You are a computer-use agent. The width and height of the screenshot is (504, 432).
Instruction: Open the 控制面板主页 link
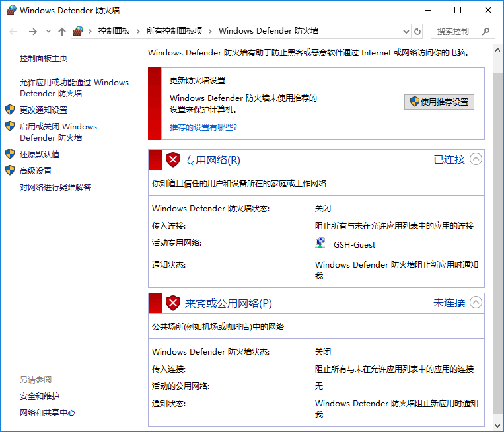(x=44, y=59)
